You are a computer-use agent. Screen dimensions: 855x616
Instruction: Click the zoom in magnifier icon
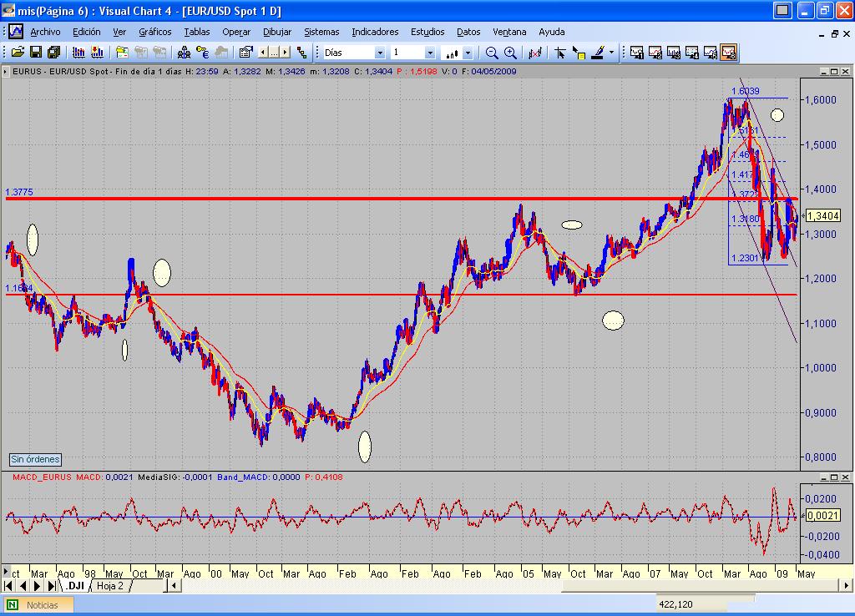click(510, 53)
